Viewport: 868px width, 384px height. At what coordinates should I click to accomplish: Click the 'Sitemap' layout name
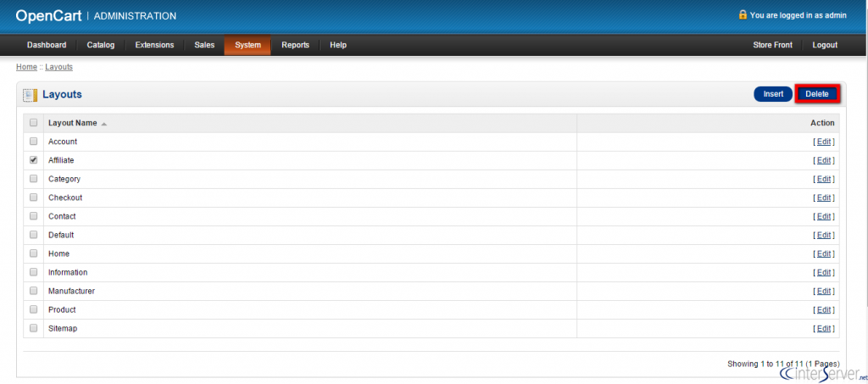63,329
